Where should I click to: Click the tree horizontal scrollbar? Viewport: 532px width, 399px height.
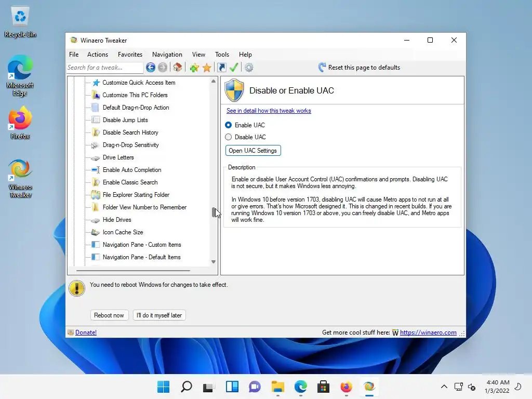coord(133,271)
